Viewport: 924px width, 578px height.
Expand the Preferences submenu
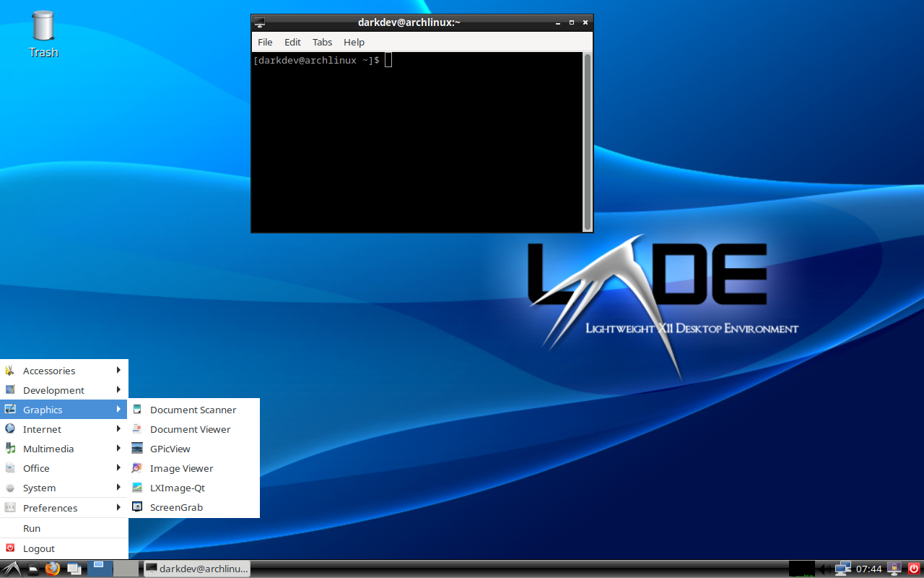(x=64, y=508)
